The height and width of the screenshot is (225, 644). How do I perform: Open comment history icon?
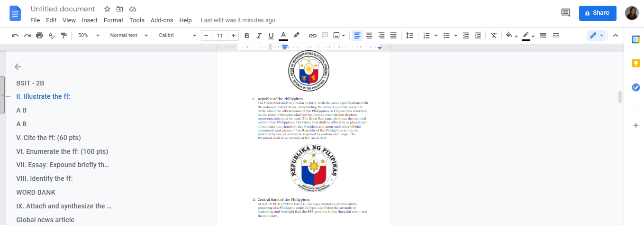tap(565, 13)
